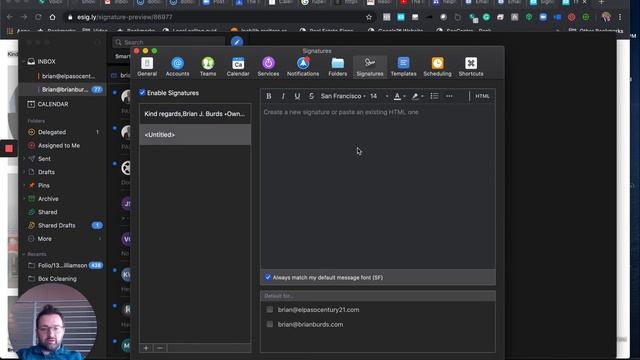Open the Folders preferences tab

338,67
